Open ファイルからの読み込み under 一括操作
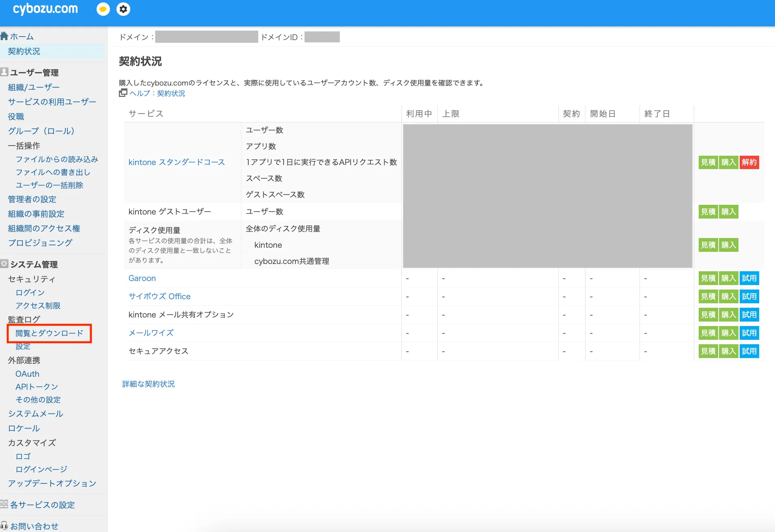 [x=57, y=159]
